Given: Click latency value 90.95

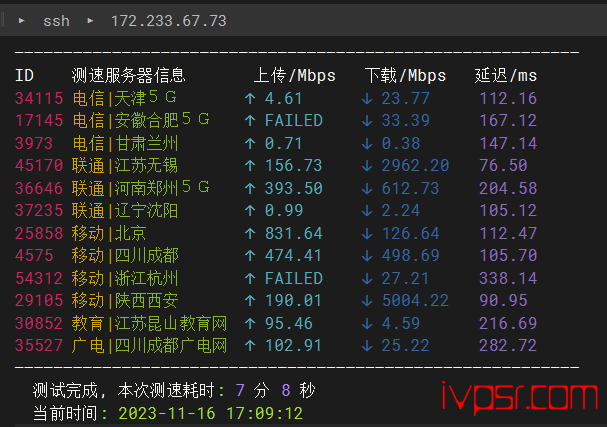Looking at the screenshot, I should (503, 300).
